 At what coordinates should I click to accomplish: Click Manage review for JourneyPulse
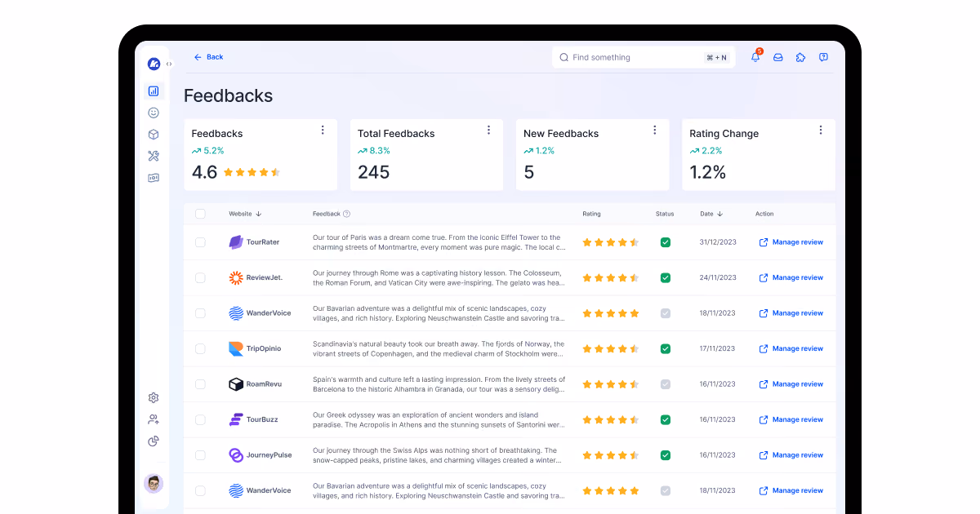[x=791, y=455]
